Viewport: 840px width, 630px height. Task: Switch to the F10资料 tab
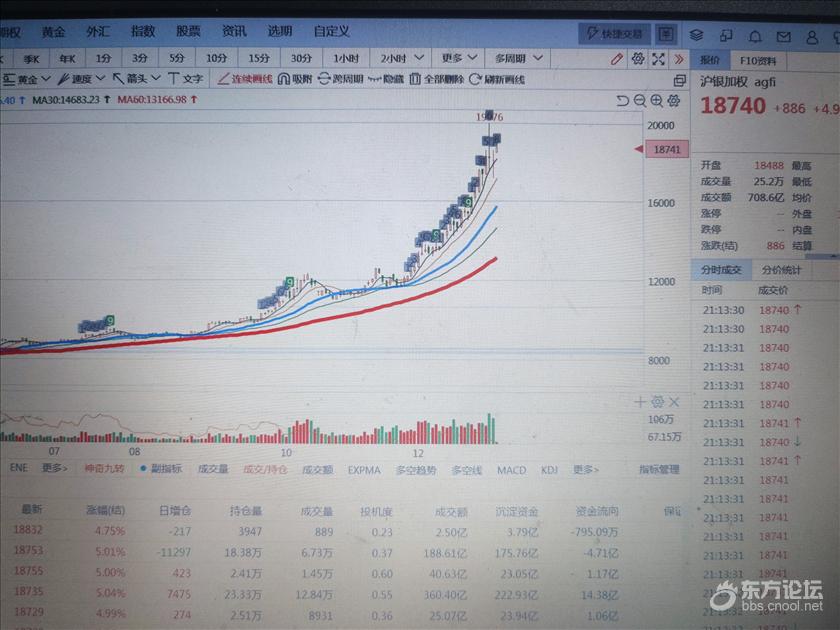pos(757,60)
